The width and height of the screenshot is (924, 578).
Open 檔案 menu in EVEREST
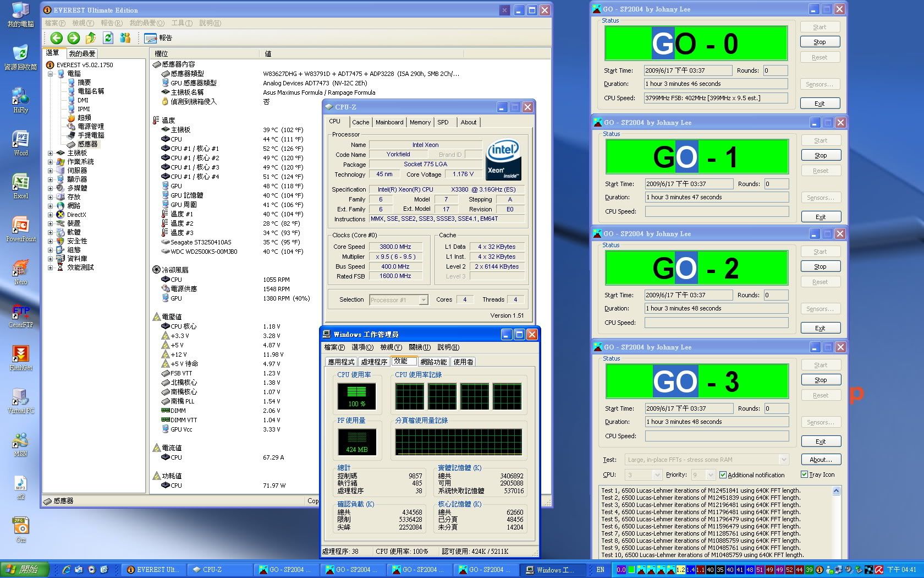click(x=54, y=23)
